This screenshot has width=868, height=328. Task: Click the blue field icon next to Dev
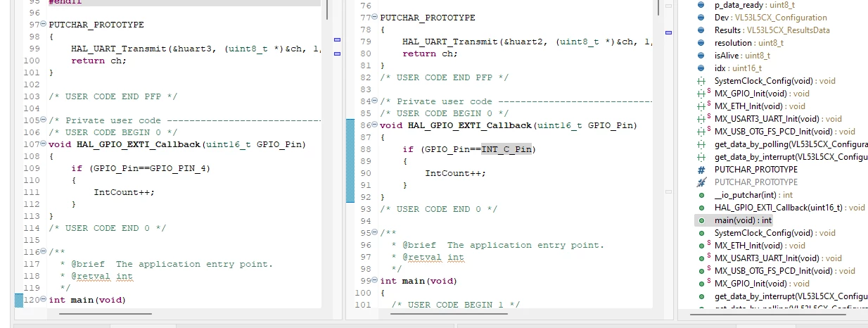701,18
